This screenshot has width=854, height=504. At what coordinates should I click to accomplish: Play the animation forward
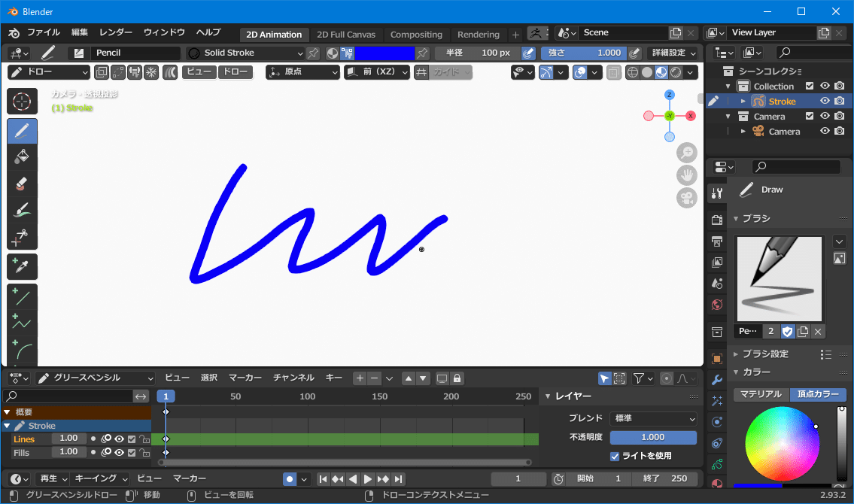pos(368,479)
